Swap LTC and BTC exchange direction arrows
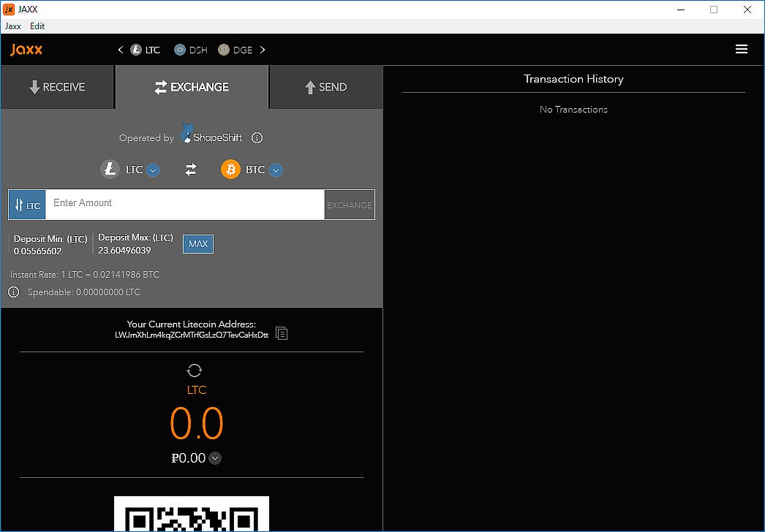765x532 pixels. pyautogui.click(x=191, y=170)
